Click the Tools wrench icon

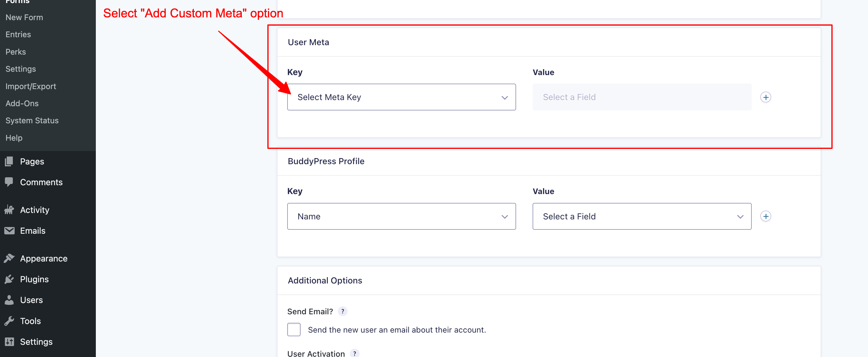(x=9, y=321)
